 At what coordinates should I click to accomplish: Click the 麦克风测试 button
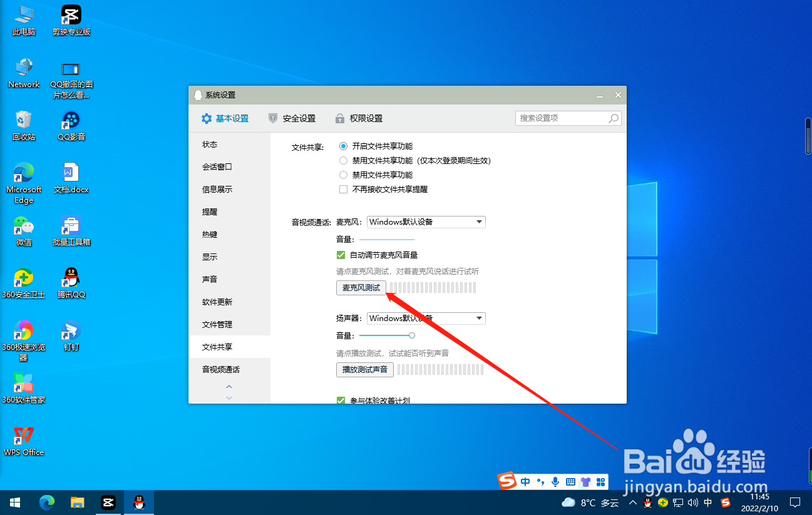pos(361,287)
